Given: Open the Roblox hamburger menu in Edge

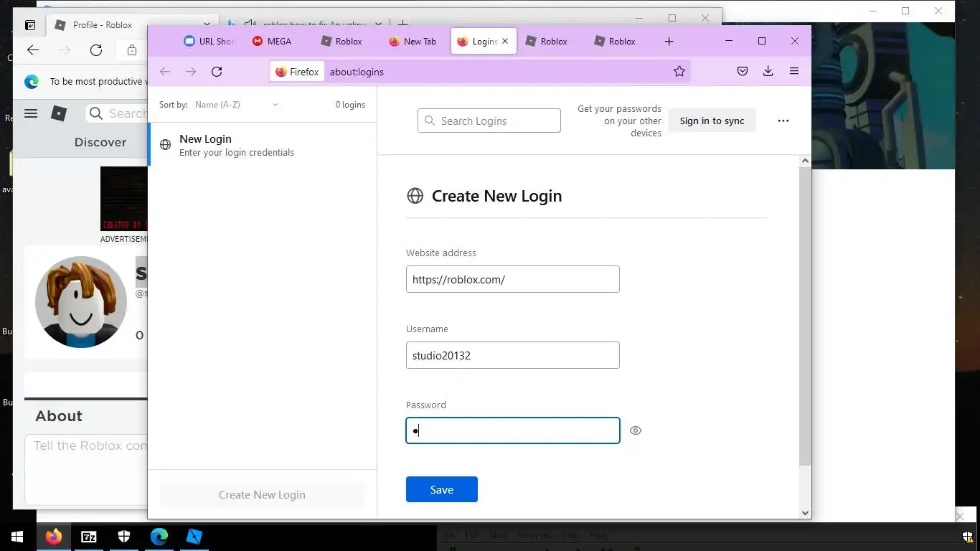Looking at the screenshot, I should point(31,113).
